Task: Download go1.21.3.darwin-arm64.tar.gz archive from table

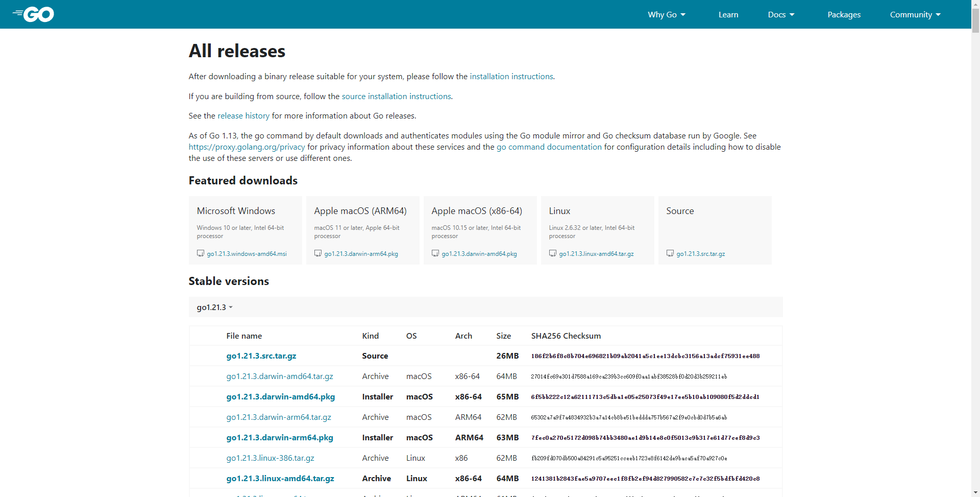Action: [279, 417]
